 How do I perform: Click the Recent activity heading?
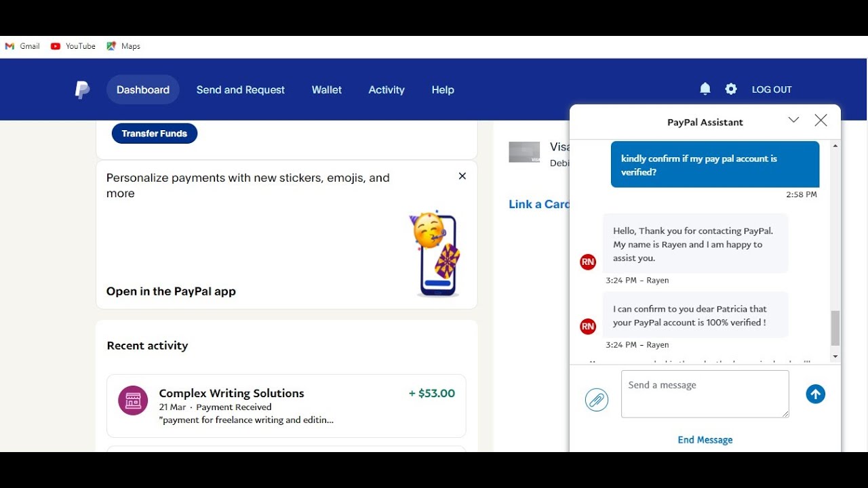(x=147, y=346)
